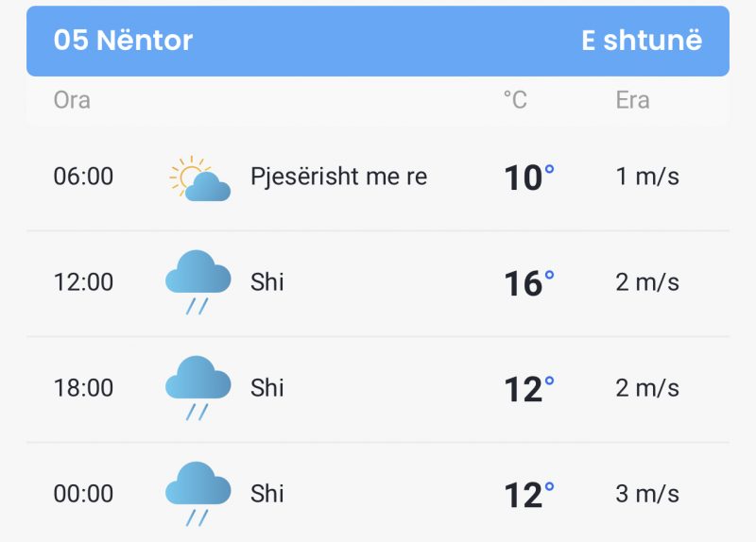Tap the E shtunë day label
Viewport: 756px width, 542px height.
tap(642, 40)
